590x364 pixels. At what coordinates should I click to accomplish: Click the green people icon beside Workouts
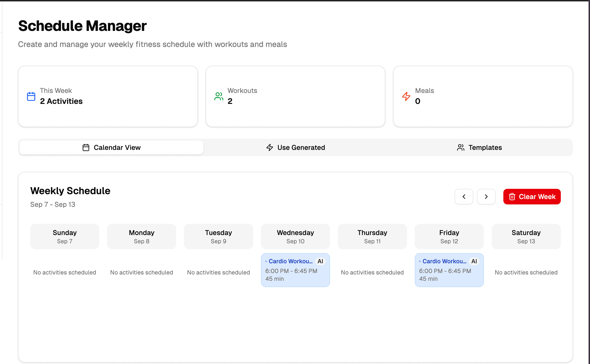point(219,96)
